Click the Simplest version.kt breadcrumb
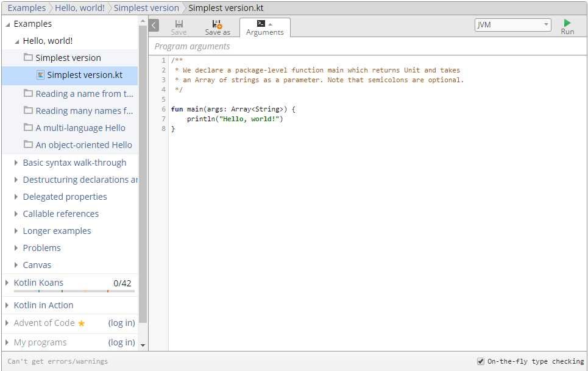 (225, 8)
